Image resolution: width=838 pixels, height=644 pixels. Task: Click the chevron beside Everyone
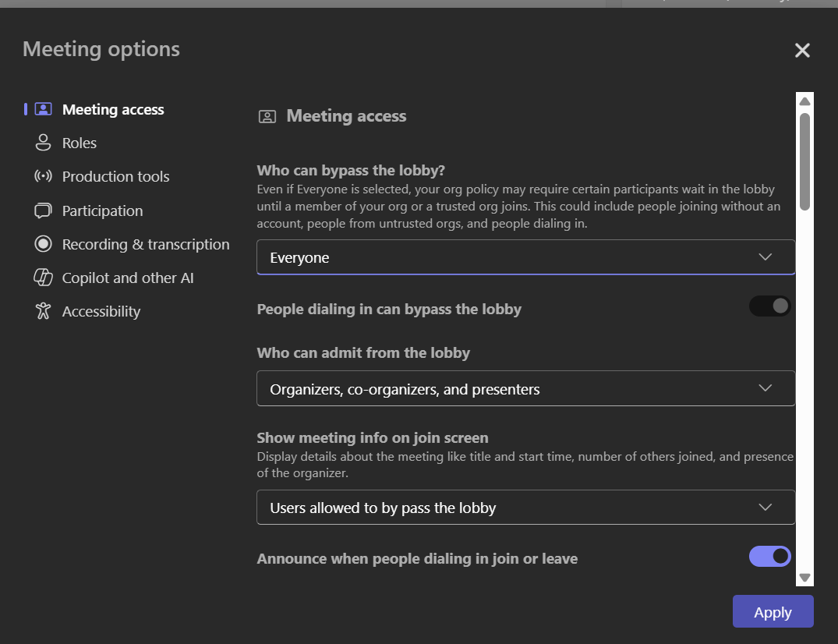coord(766,257)
